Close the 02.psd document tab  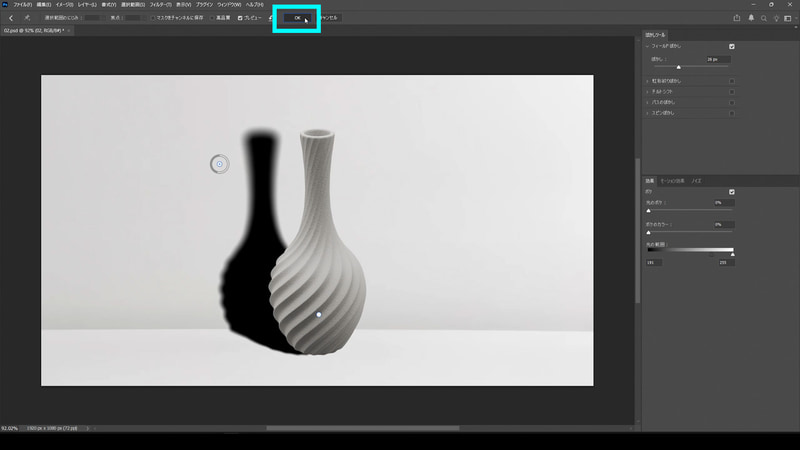(x=69, y=31)
